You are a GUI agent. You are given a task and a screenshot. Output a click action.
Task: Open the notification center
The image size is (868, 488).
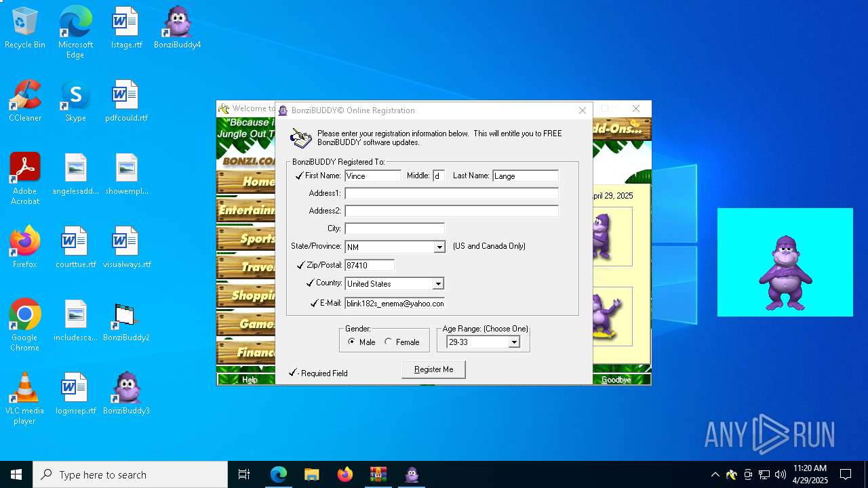[x=846, y=474]
